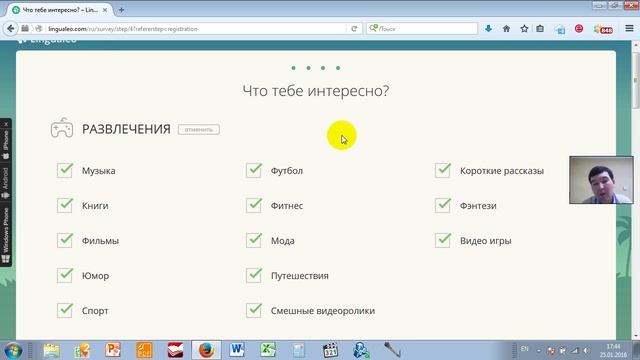The width and height of the screenshot is (640, 360).
Task: Click the EN language indicator
Action: [x=524, y=349]
